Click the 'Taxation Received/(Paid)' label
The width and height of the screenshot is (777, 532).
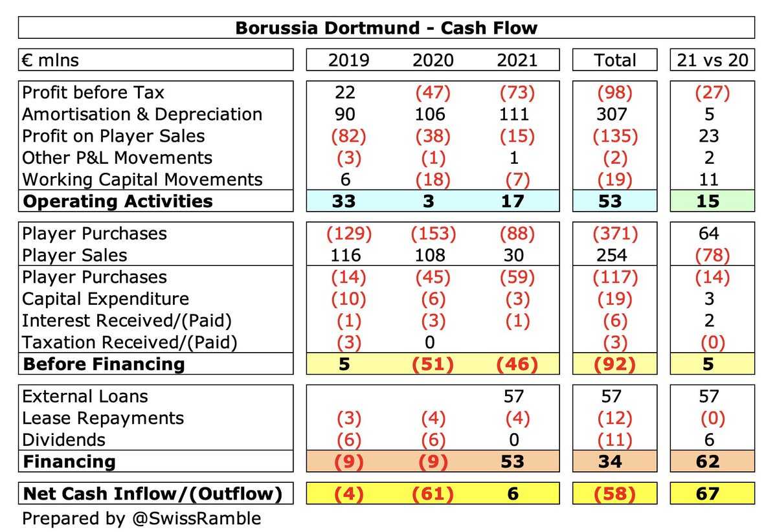[130, 342]
